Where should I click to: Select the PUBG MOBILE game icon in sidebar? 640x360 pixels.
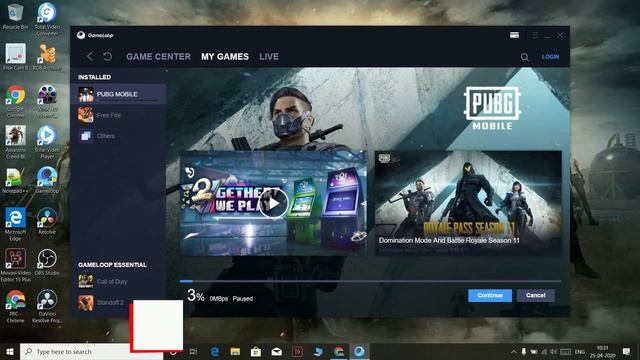(x=86, y=94)
